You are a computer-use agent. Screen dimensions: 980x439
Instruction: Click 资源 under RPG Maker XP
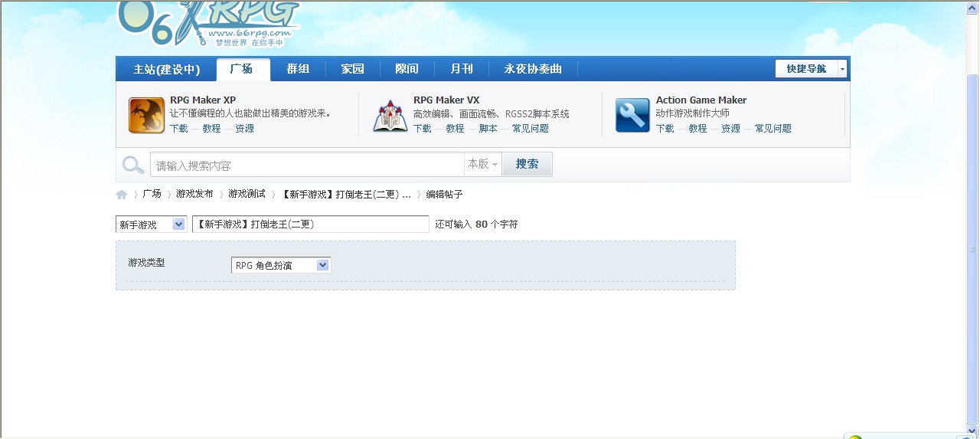coord(244,129)
